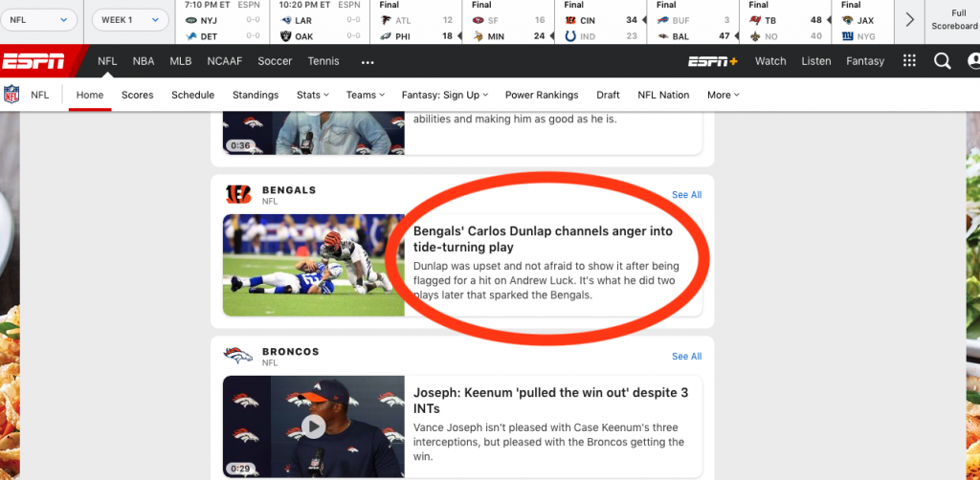The height and width of the screenshot is (480, 980).
Task: Open the LAR vs OAK game
Action: tap(320, 22)
